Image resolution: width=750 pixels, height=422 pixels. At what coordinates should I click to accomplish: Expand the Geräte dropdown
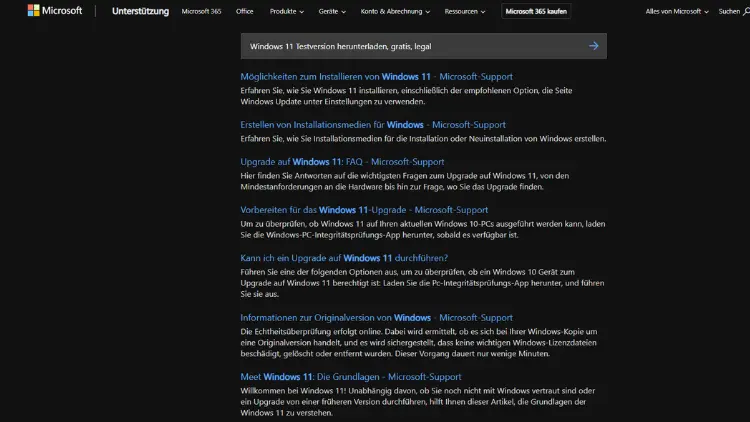[x=332, y=11]
